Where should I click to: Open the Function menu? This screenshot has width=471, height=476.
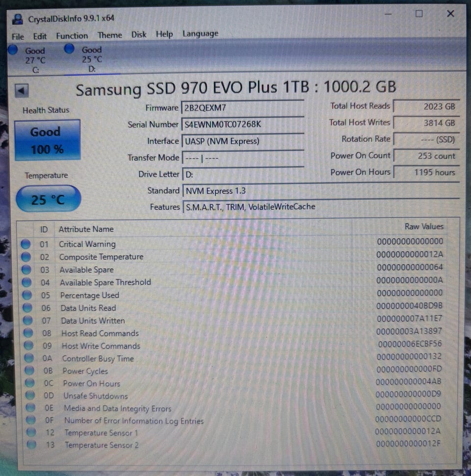(x=72, y=36)
